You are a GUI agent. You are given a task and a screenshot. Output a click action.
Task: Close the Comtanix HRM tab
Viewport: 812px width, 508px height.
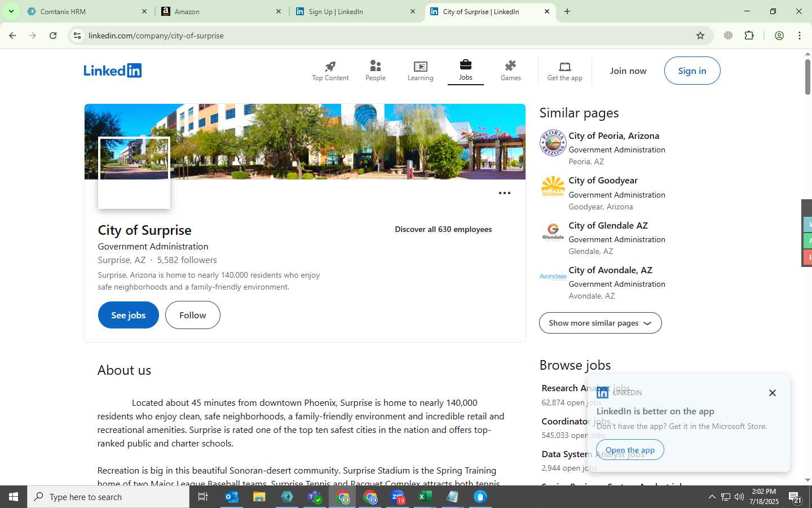pyautogui.click(x=144, y=11)
